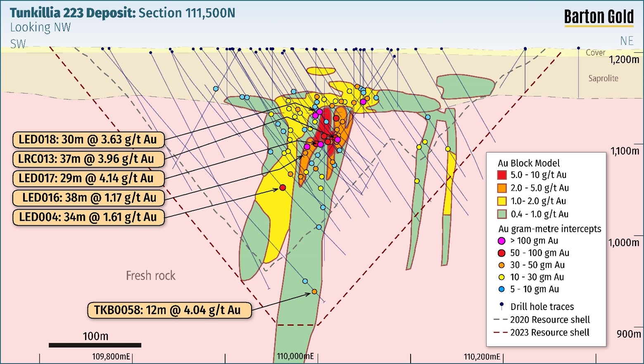Click the 110,000mE easting axis label
Image resolution: width=644 pixels, height=364 pixels.
pyautogui.click(x=295, y=356)
